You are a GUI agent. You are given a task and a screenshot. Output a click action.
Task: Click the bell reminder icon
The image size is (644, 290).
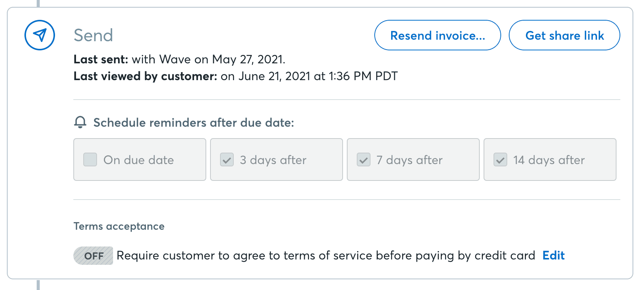click(80, 122)
